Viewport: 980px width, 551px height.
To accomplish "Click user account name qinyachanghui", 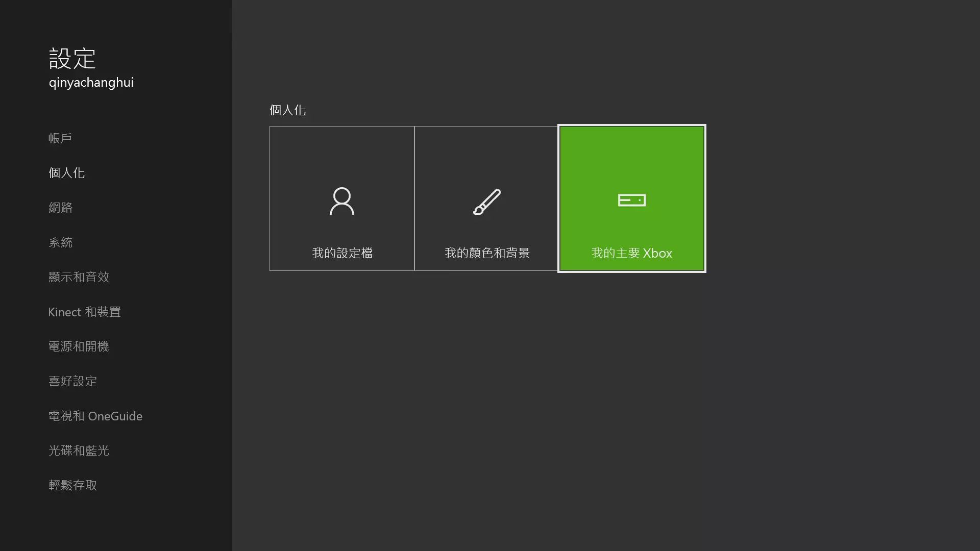I will (91, 82).
